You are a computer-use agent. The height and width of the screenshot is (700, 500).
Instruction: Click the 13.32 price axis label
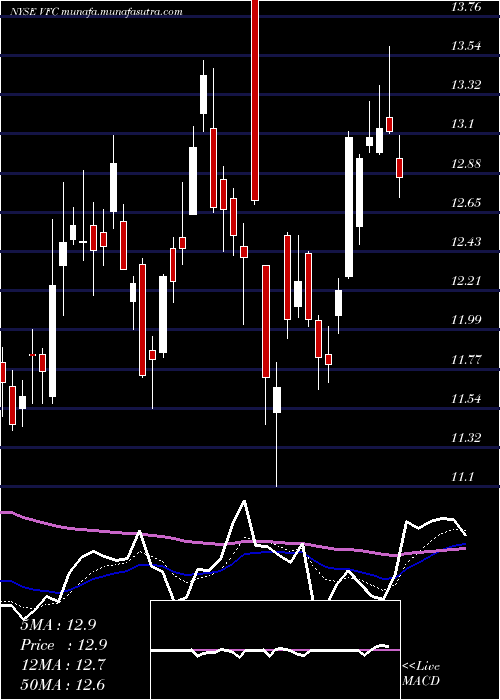(466, 84)
